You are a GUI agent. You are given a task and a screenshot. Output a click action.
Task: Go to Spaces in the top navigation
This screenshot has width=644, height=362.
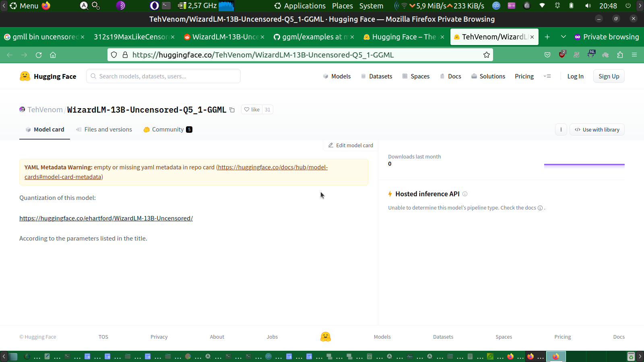coord(416,76)
